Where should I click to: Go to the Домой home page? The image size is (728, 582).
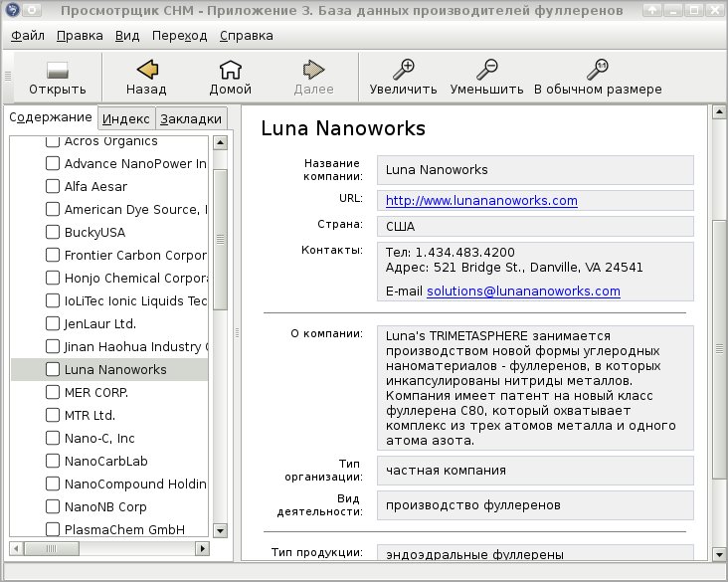point(231,70)
